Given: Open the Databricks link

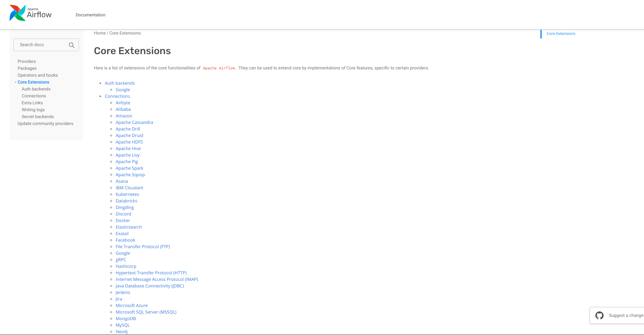Looking at the screenshot, I should pyautogui.click(x=126, y=201).
